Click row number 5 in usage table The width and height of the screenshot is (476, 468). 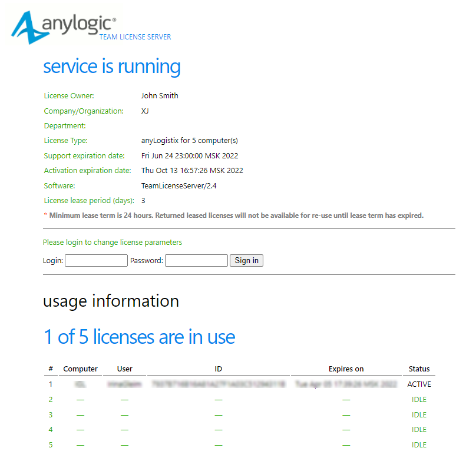[51, 444]
